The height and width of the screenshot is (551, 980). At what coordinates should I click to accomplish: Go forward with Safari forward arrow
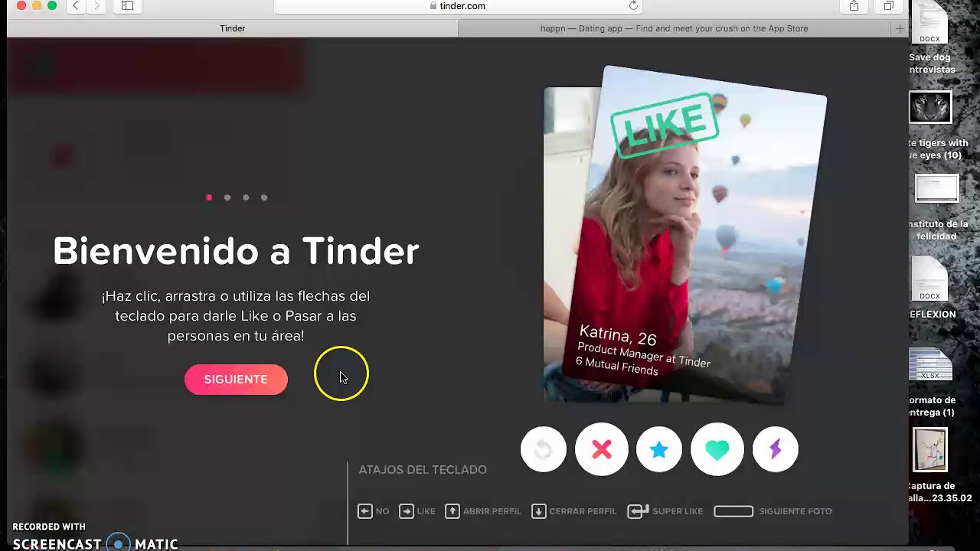tap(96, 5)
